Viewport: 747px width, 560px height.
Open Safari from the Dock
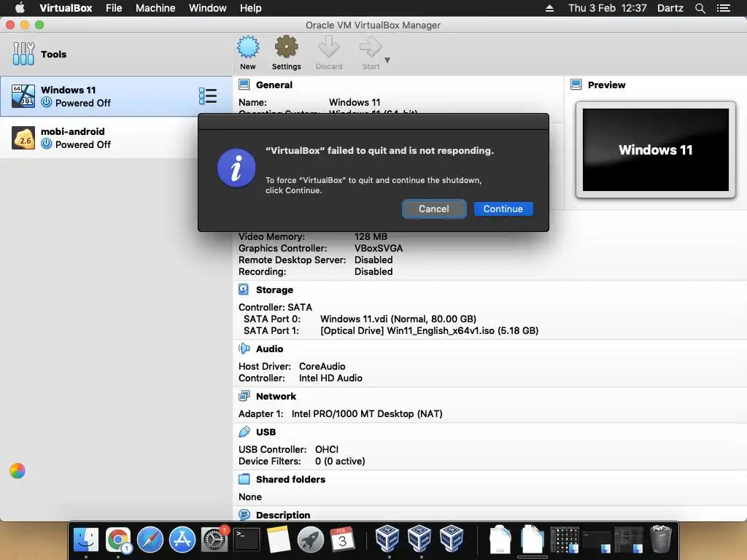point(150,540)
